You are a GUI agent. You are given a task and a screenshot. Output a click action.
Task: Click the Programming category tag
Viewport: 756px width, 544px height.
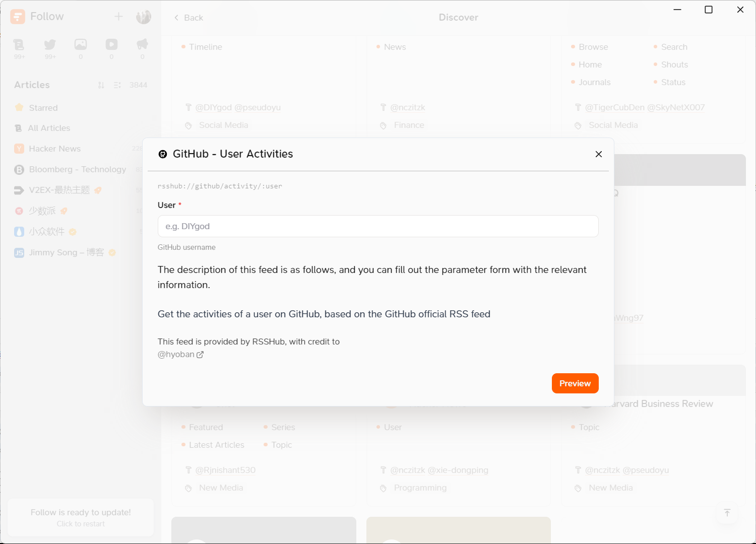[420, 488]
